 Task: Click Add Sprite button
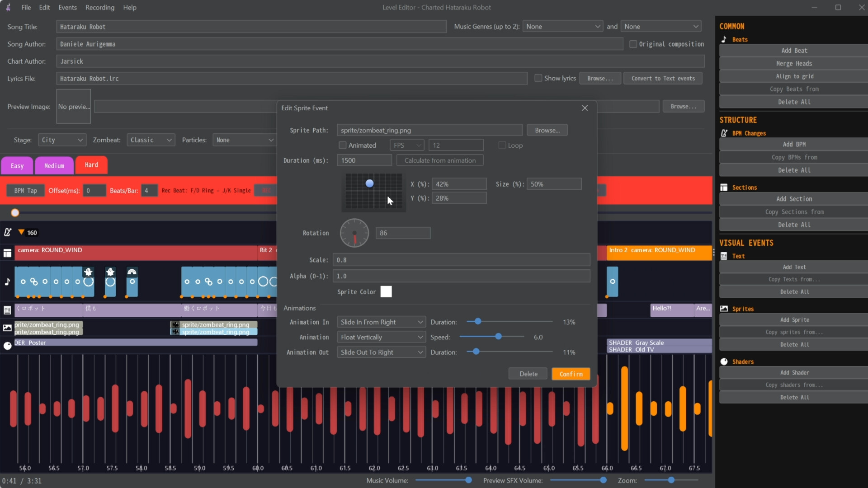tap(794, 320)
